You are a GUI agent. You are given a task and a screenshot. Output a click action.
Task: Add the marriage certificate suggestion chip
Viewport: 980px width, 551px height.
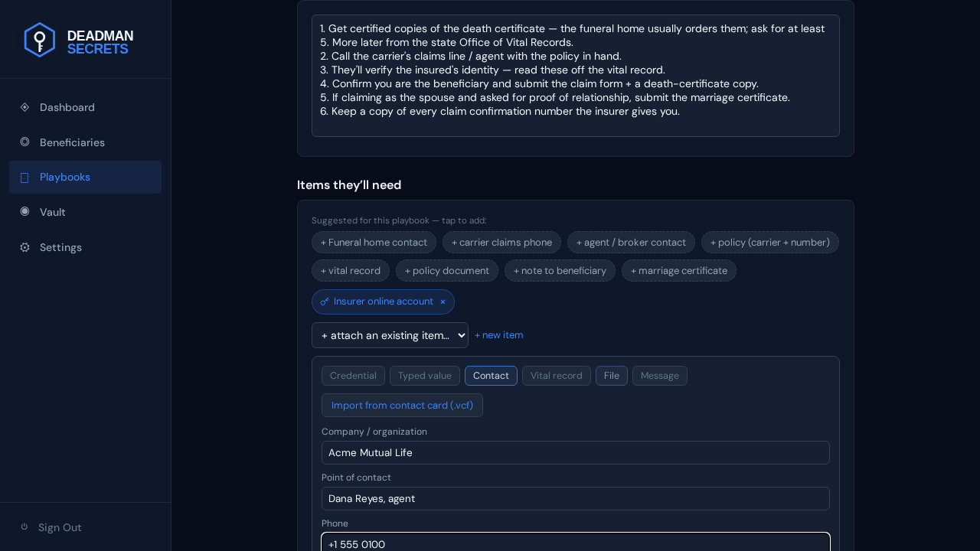679,271
